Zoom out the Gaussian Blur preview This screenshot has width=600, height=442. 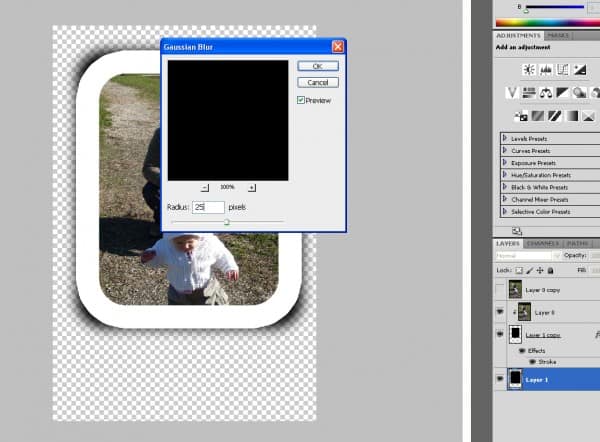click(204, 187)
